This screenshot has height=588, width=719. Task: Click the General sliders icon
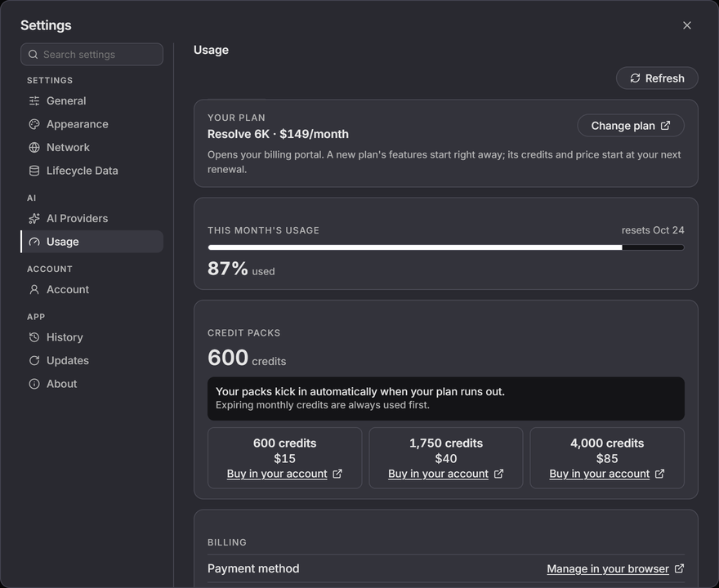pyautogui.click(x=34, y=100)
